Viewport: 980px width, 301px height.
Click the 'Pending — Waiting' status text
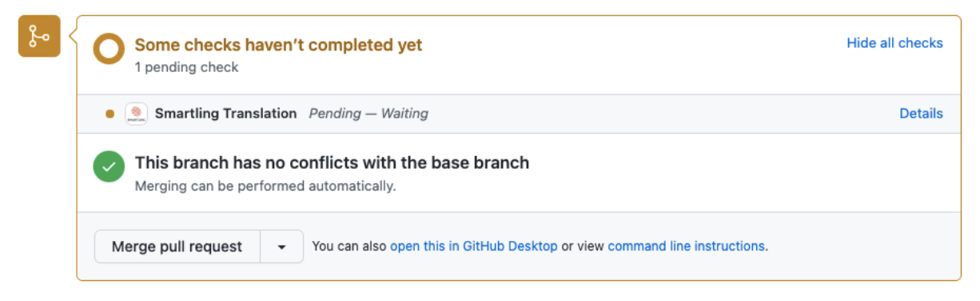coord(368,114)
